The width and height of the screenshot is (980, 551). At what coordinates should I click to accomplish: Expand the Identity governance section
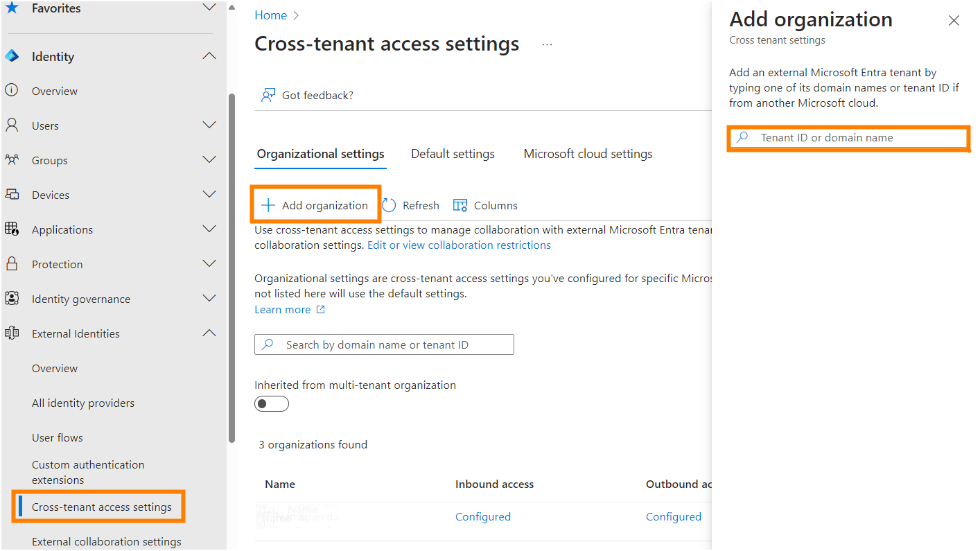[x=209, y=299]
